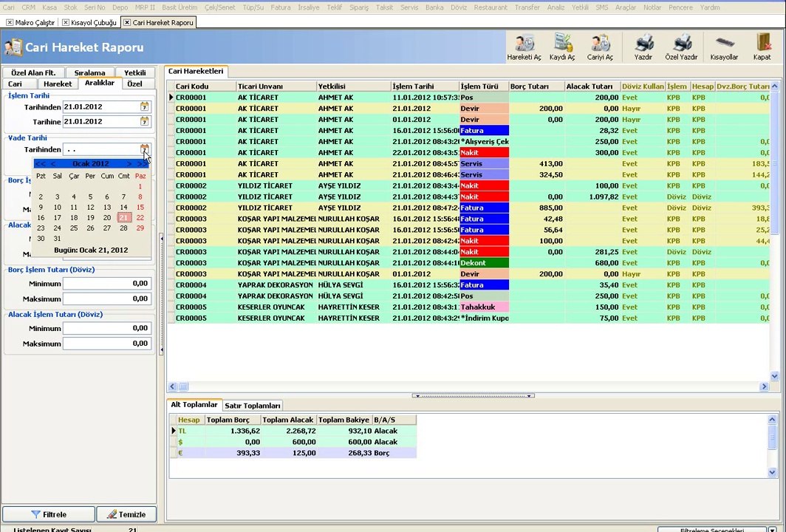Open the Sıralama tab
786x532 pixels.
89,72
